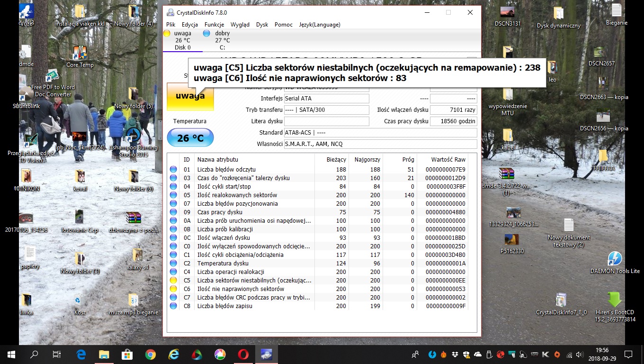Select the Core Temp desktop icon

pyautogui.click(x=80, y=57)
